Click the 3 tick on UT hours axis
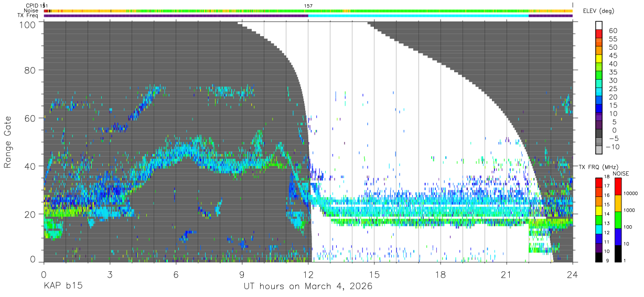644x297 pixels. (110, 274)
